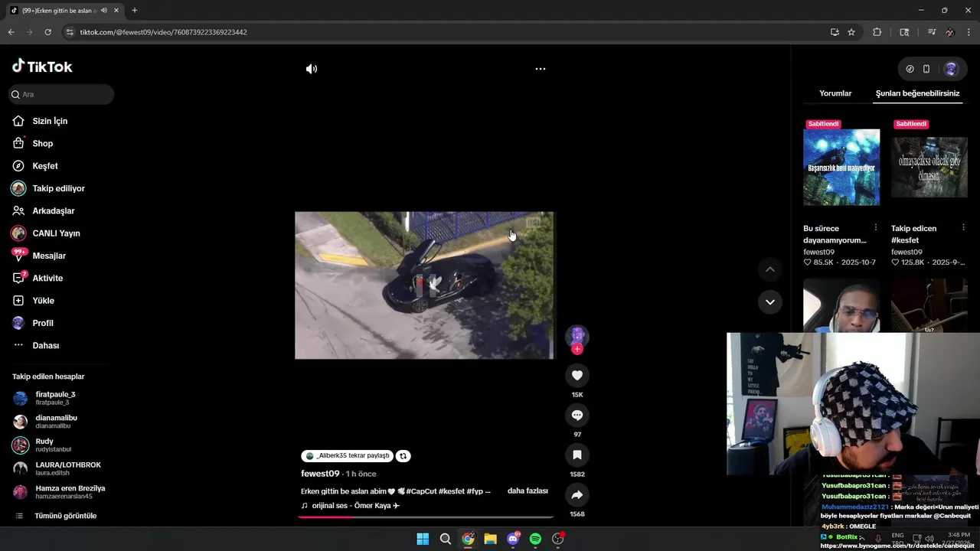Open Windows taskbar search
980x551 pixels.
point(445,539)
